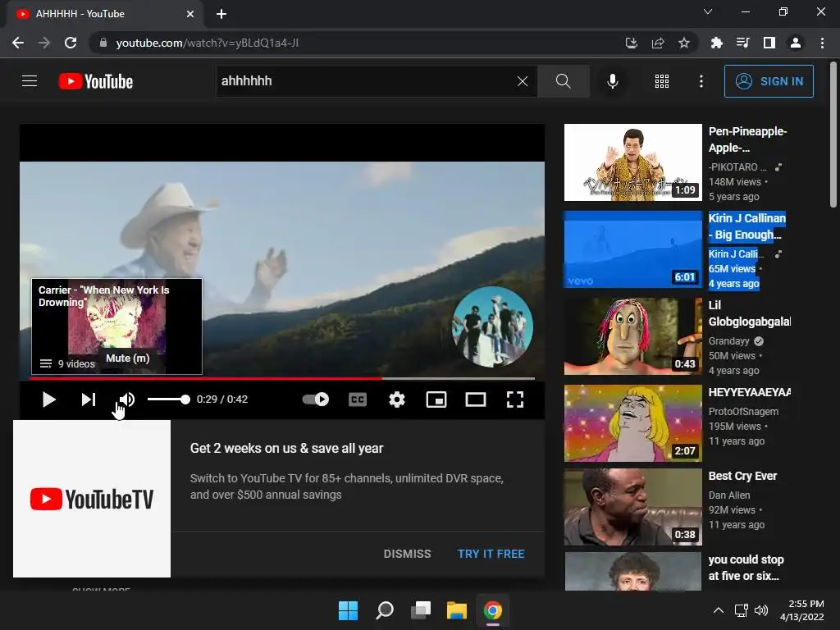Open YouTube settings three-dot menu

[x=701, y=81]
